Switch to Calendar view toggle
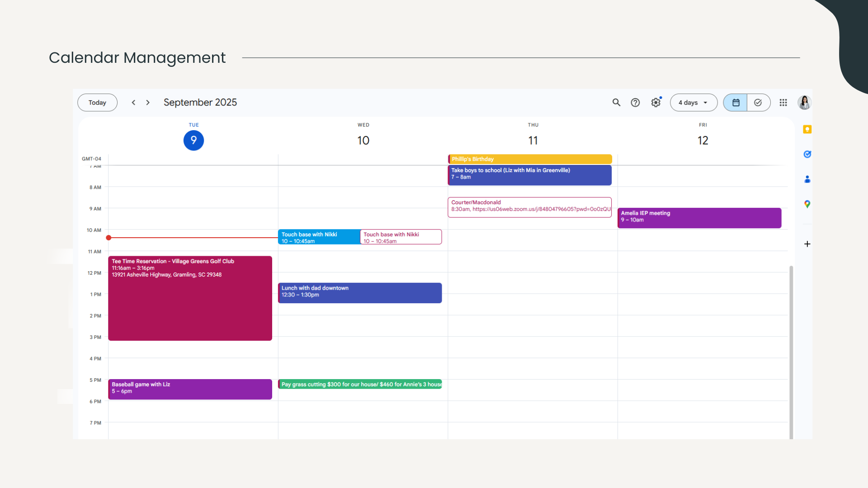868x488 pixels. tap(736, 103)
